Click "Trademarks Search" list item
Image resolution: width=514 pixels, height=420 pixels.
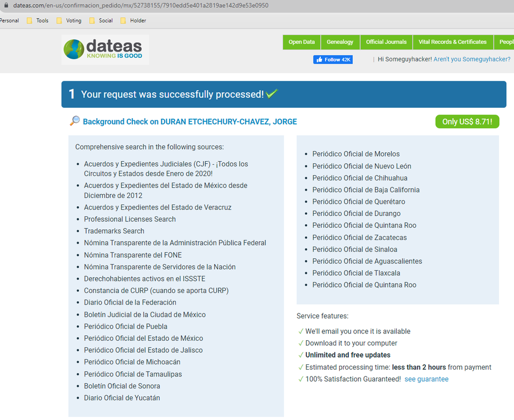click(114, 231)
